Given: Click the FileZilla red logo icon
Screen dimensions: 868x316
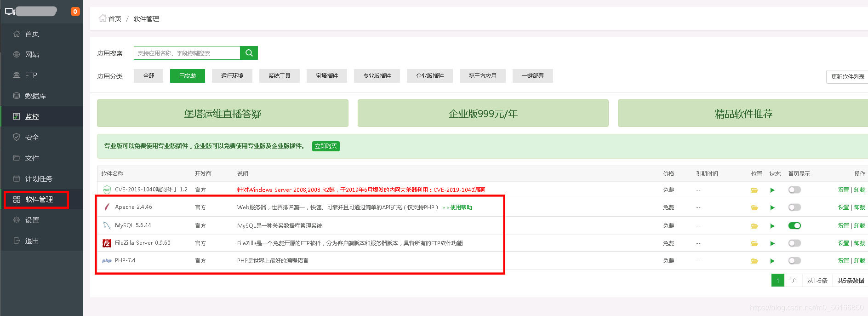Looking at the screenshot, I should [x=107, y=243].
